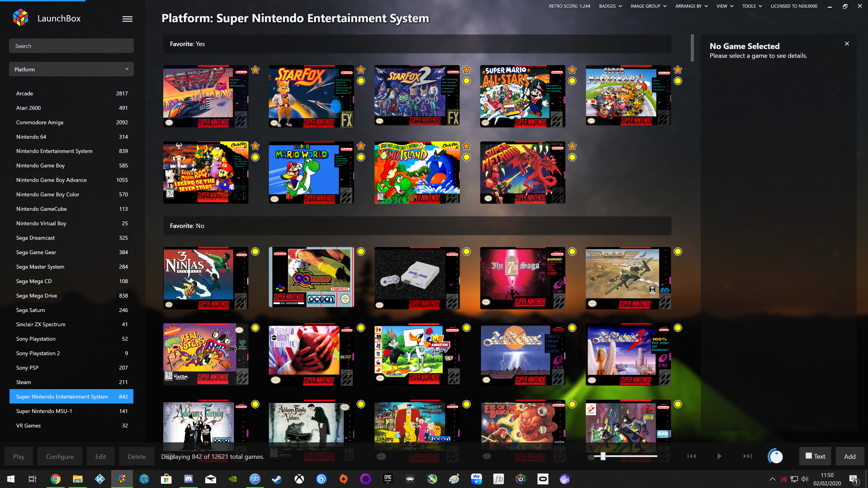The height and width of the screenshot is (488, 868).
Task: Click yellow badge next to The 7th Saga
Action: point(572,252)
